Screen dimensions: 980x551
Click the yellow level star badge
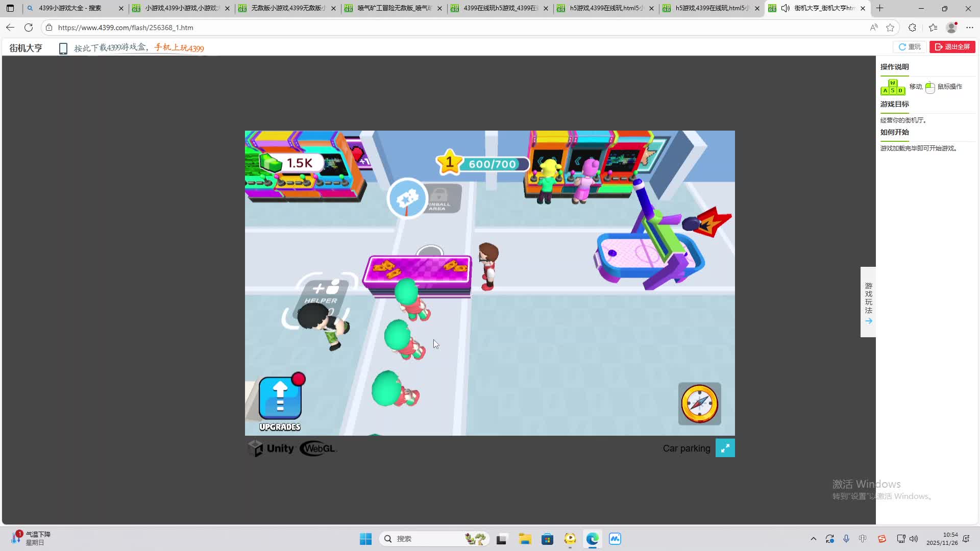(449, 162)
